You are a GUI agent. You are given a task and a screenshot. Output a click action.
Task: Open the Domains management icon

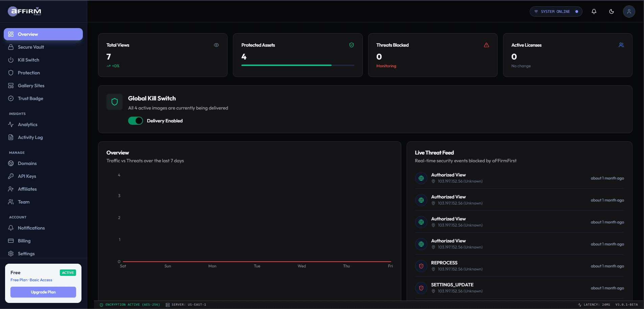click(x=11, y=163)
